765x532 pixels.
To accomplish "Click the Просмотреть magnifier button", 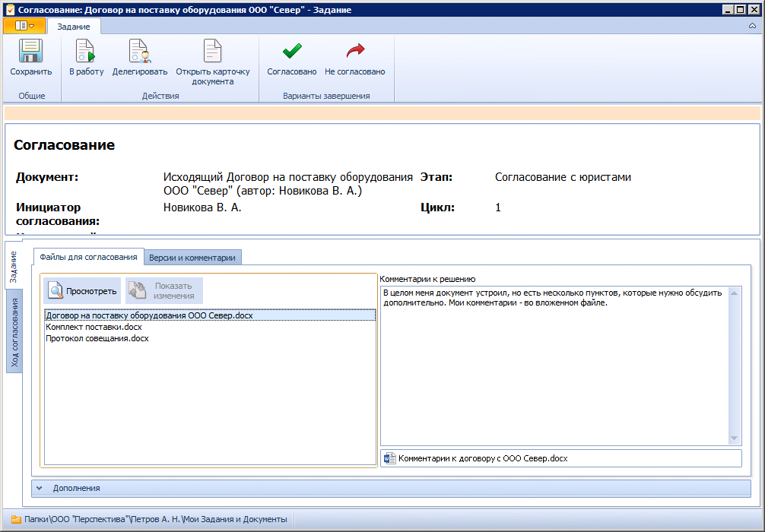I will pos(83,291).
